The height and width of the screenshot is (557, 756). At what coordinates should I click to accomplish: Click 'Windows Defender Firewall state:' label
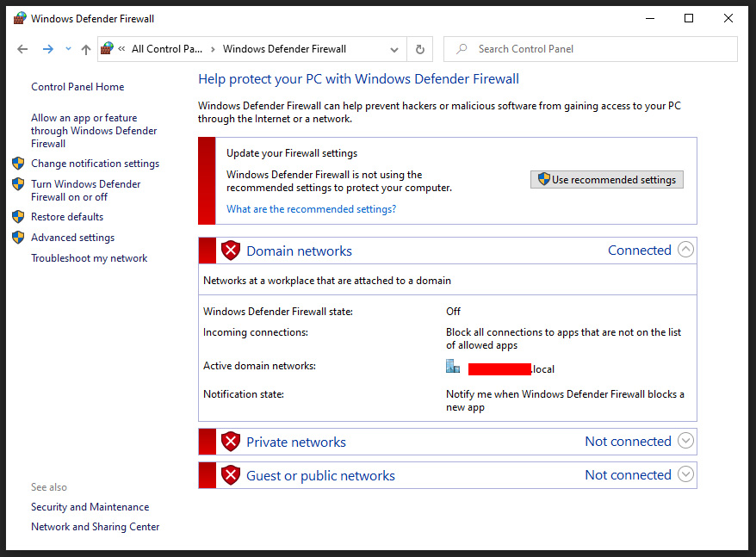pyautogui.click(x=278, y=312)
